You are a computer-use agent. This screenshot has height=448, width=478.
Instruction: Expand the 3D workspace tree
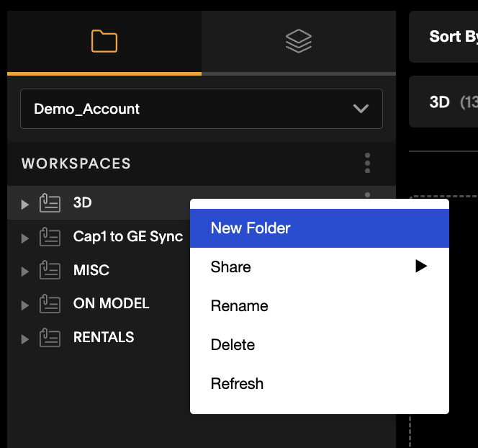coord(24,204)
